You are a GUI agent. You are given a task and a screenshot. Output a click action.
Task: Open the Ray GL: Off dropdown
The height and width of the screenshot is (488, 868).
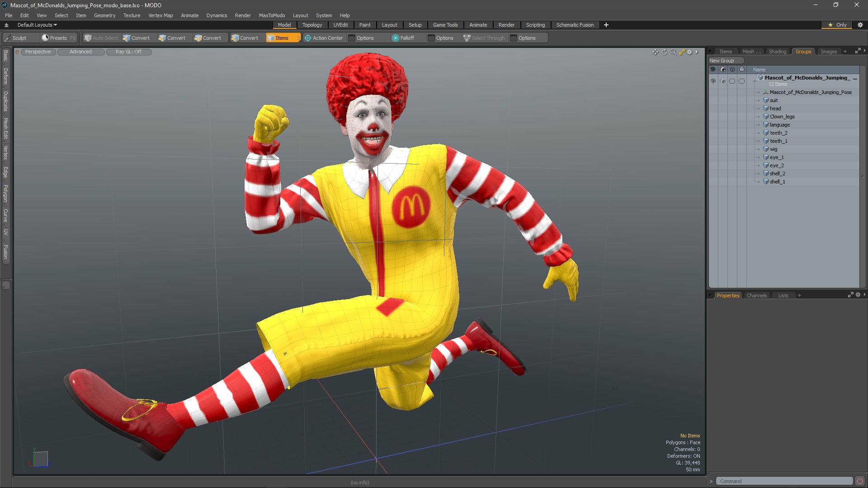click(128, 52)
